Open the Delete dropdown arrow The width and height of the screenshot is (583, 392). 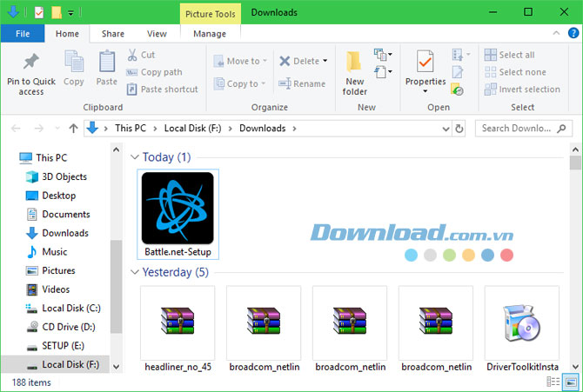325,62
